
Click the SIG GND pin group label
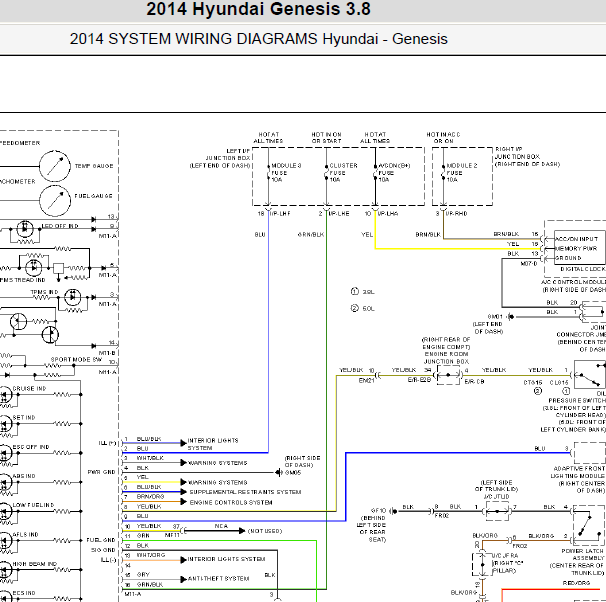[103, 550]
